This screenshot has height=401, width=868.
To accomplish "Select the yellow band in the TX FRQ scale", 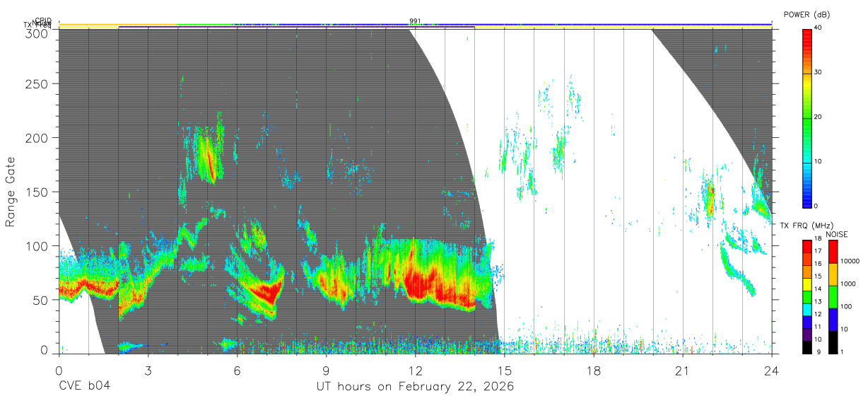I will (807, 284).
